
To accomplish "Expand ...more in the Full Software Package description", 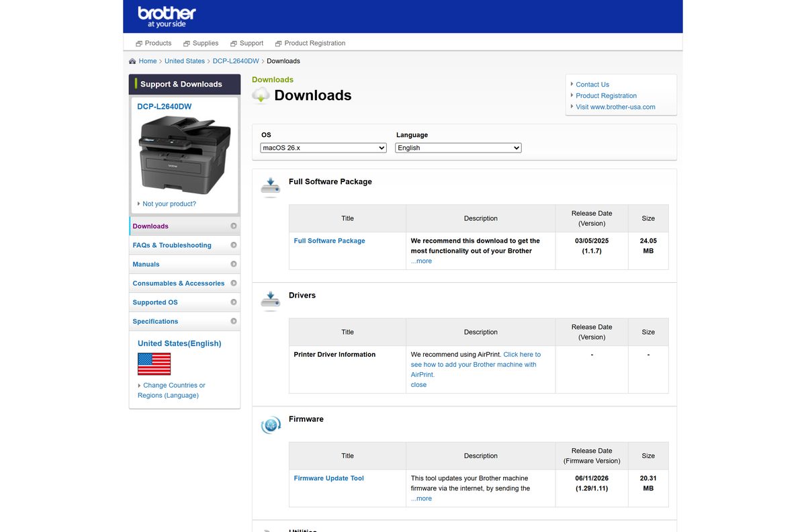I will pyautogui.click(x=421, y=261).
